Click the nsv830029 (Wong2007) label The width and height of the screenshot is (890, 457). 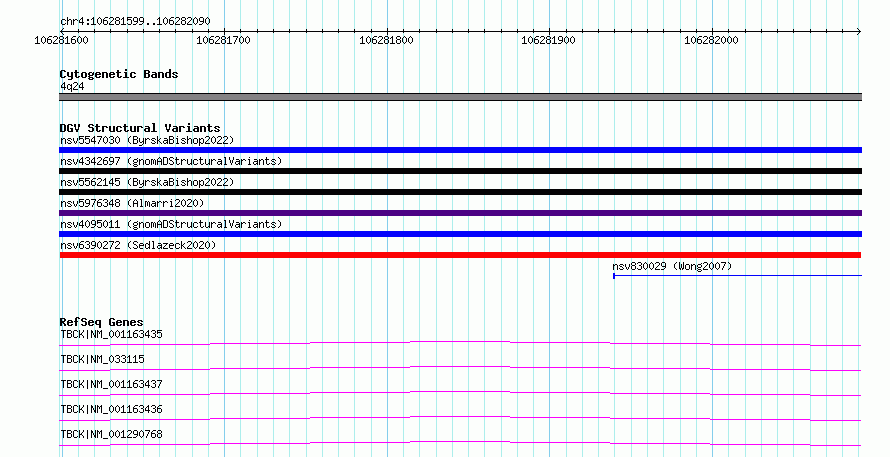click(672, 266)
